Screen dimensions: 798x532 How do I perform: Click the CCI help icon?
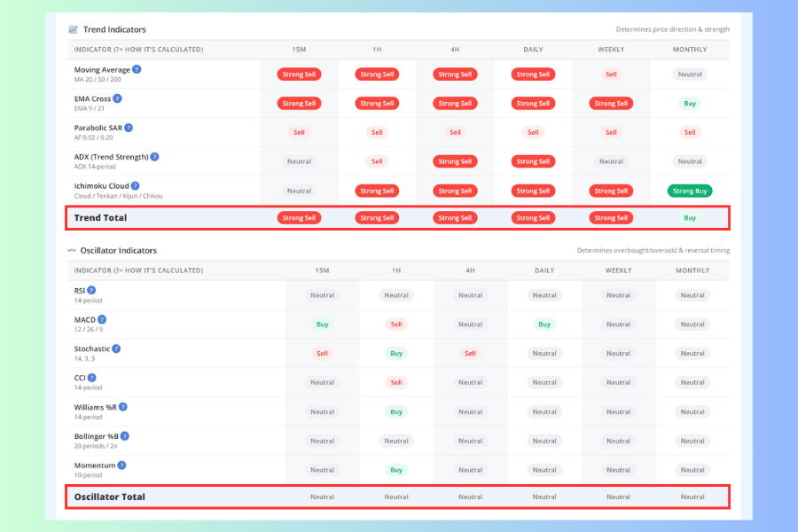(91, 377)
